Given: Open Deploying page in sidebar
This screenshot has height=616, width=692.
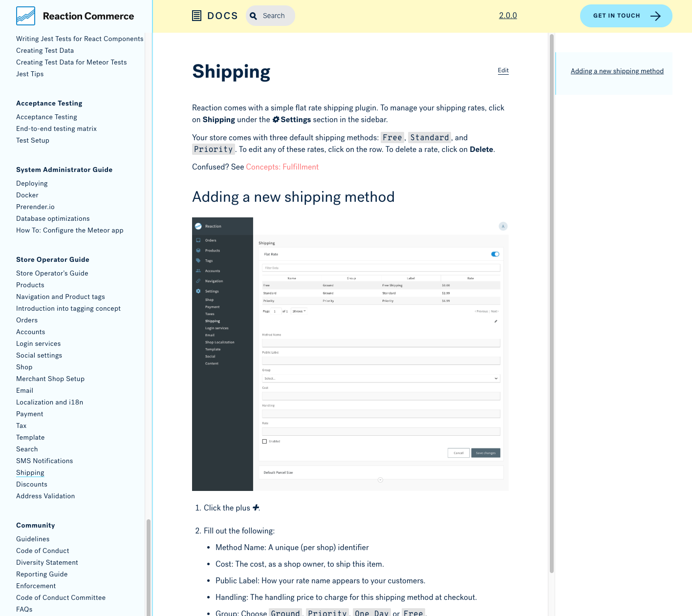Looking at the screenshot, I should point(32,184).
